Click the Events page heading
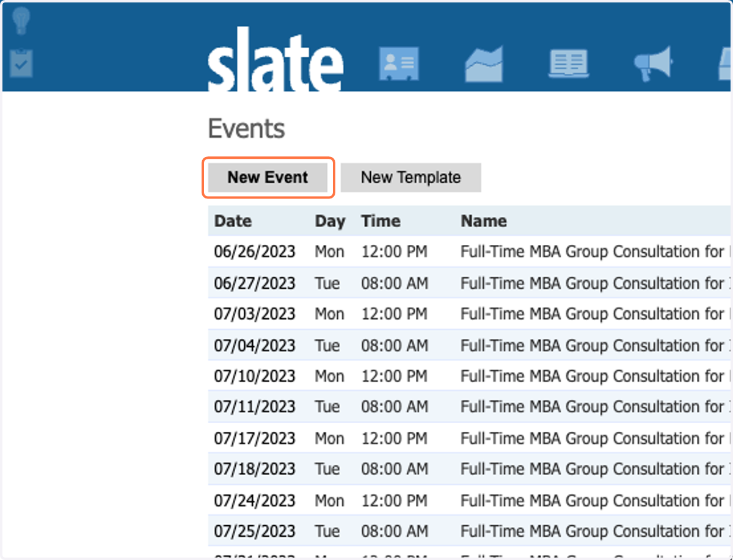The image size is (733, 560). (247, 129)
